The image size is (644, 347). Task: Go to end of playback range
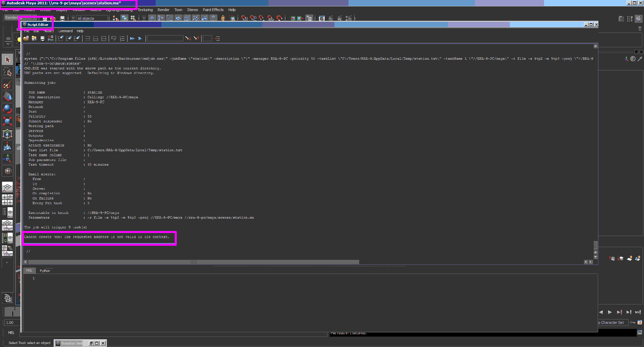coord(638,312)
